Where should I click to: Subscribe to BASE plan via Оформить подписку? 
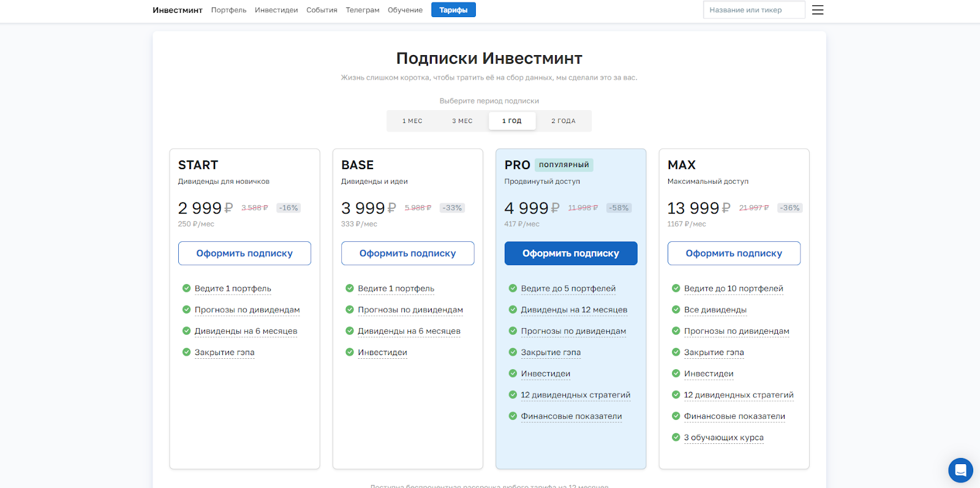coord(407,253)
